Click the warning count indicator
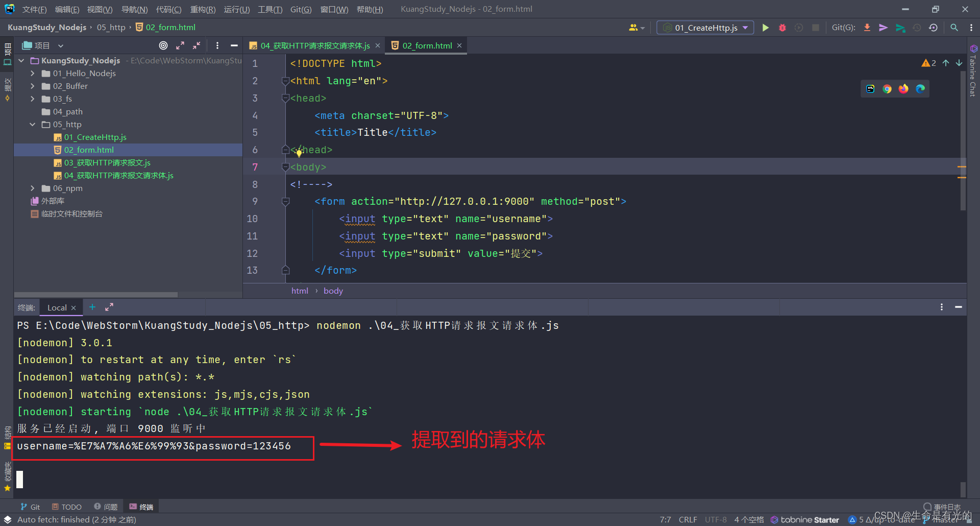Screen dimensions: 980x526 tap(928, 63)
